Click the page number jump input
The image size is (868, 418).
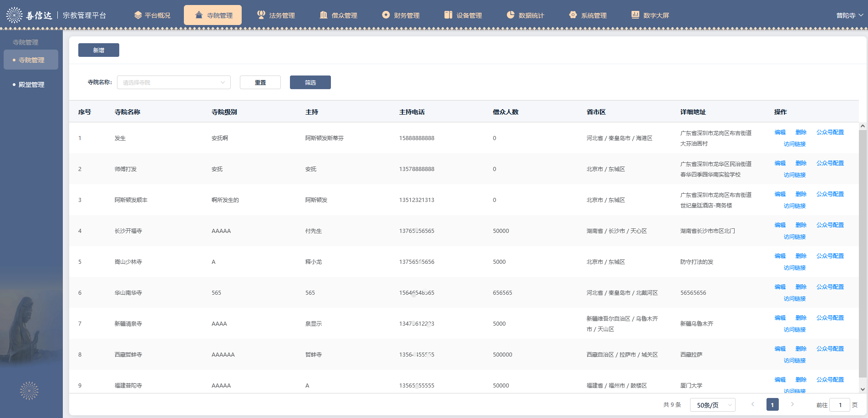tap(839, 405)
